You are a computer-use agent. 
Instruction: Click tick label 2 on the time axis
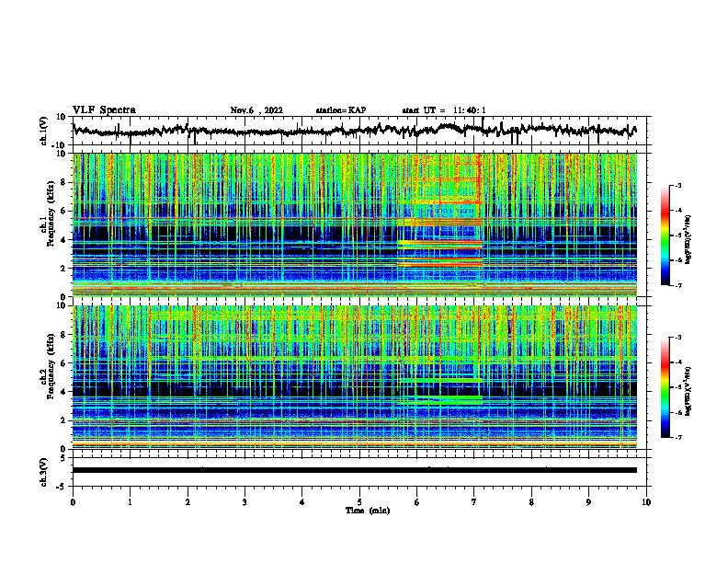(x=188, y=502)
